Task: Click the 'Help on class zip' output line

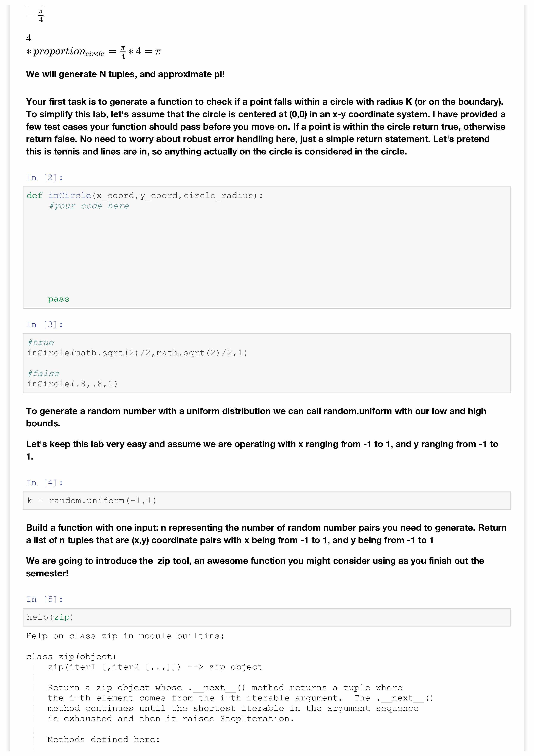Action: 125,636
